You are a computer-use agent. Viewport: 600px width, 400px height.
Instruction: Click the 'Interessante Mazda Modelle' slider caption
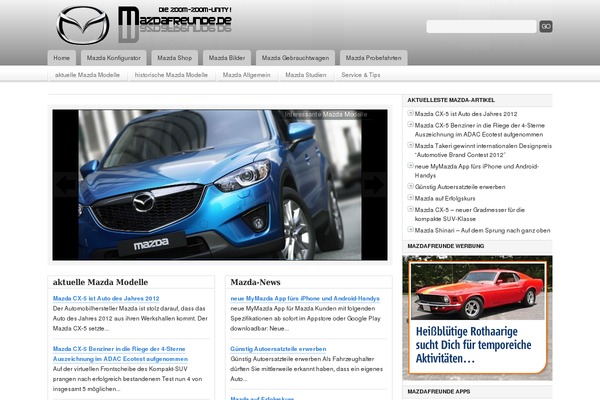tap(326, 114)
